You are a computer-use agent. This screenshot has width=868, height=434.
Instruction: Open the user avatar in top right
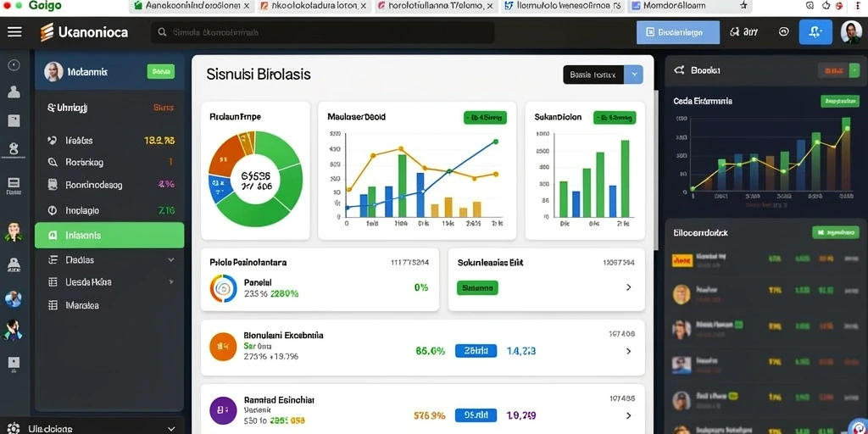click(x=851, y=32)
